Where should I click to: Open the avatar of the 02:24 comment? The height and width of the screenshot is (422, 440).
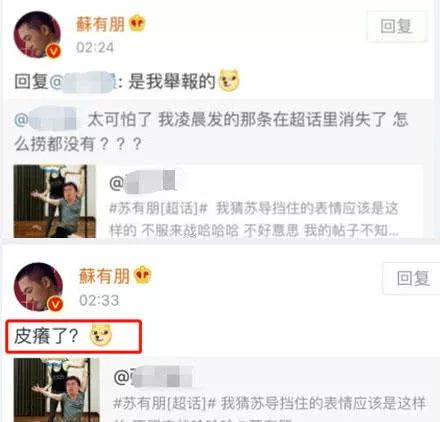37,35
